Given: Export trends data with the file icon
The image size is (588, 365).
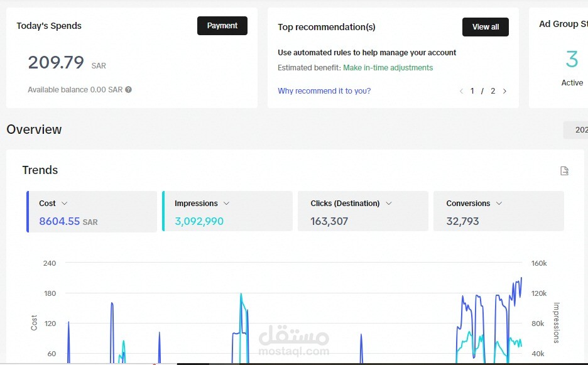Looking at the screenshot, I should pos(564,171).
